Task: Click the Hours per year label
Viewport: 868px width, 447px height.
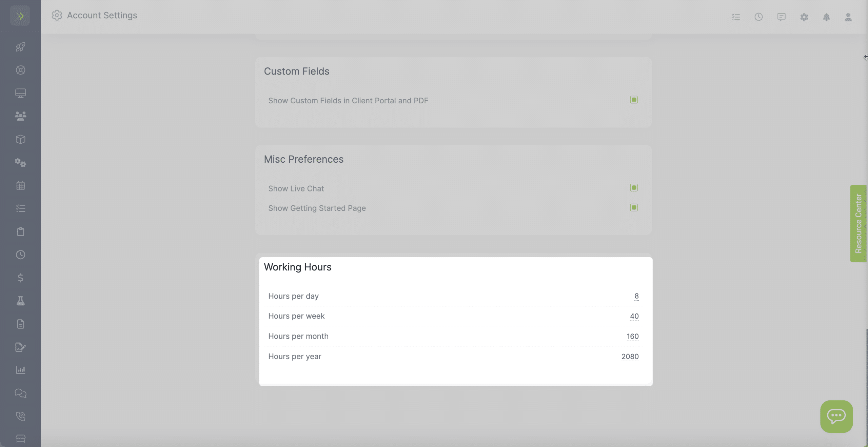Action: tap(295, 357)
